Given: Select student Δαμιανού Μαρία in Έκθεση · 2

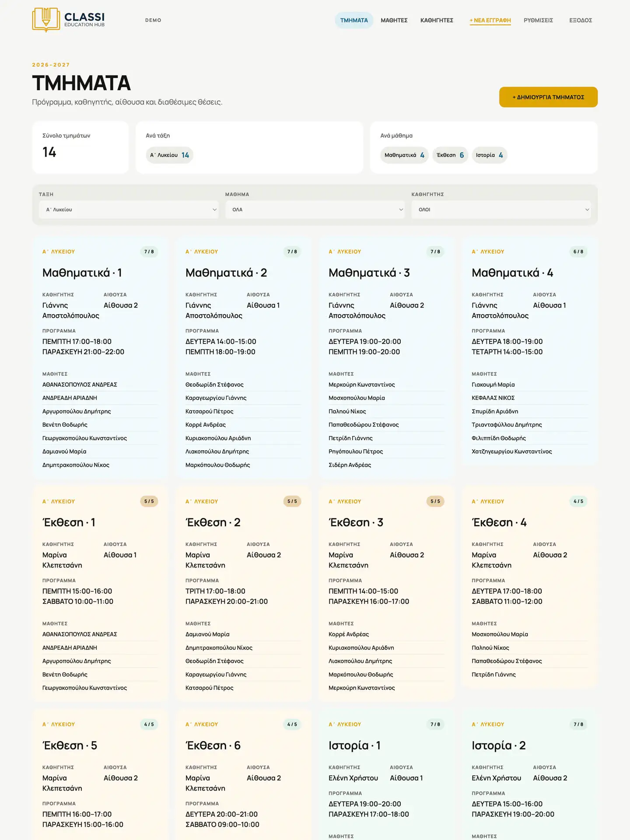Looking at the screenshot, I should (207, 634).
